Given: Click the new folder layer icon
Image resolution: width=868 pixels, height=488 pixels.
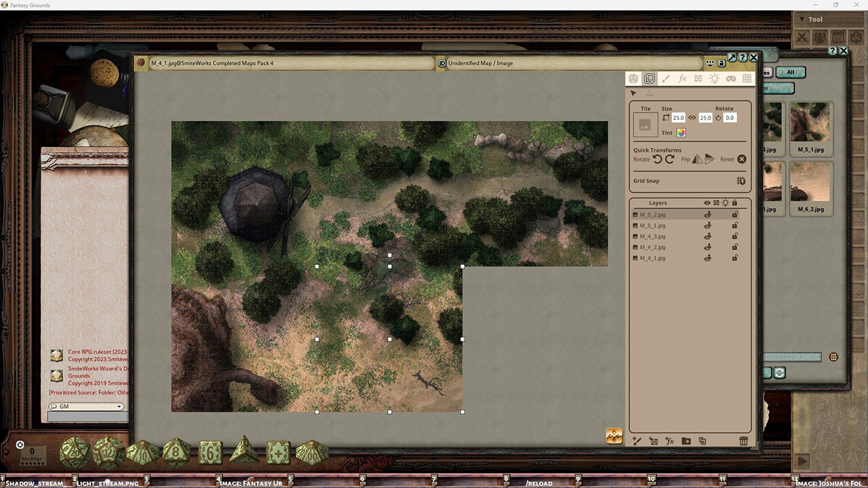Looking at the screenshot, I should (x=686, y=441).
